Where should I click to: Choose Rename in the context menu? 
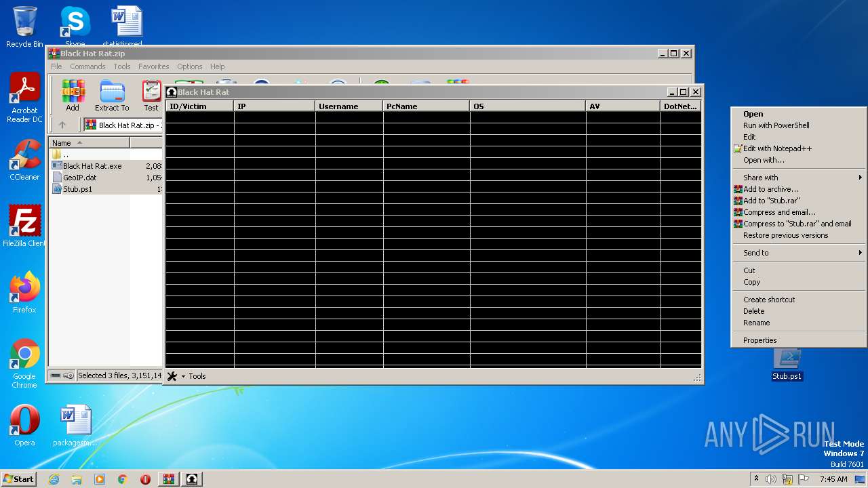pos(798,323)
